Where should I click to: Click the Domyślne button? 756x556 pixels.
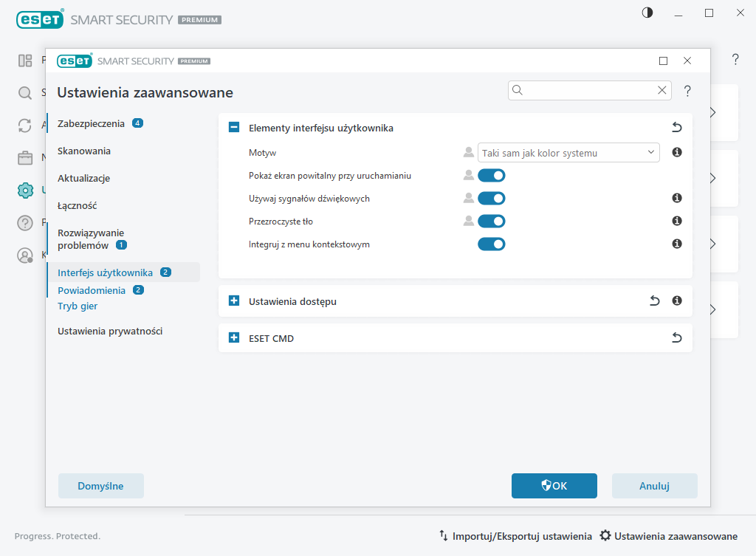click(100, 486)
